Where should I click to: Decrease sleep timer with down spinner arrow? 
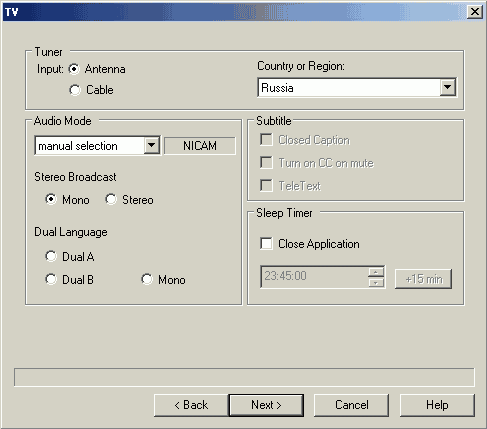pos(376,283)
